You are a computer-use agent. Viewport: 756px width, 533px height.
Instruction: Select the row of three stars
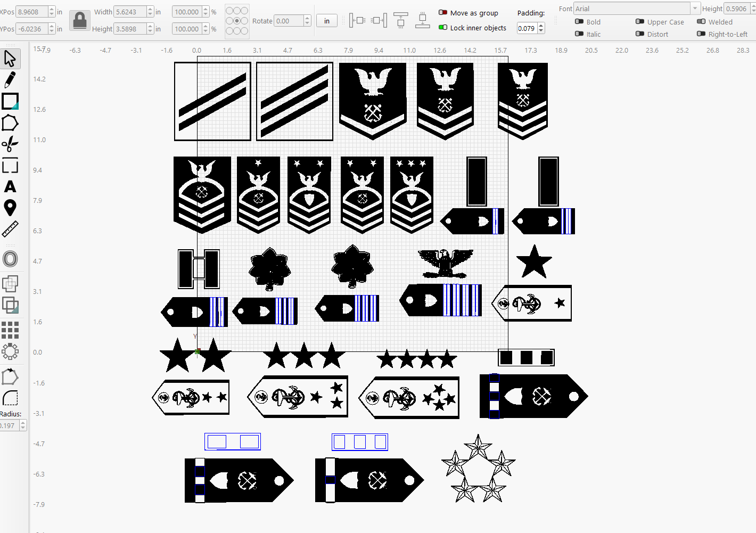304,356
